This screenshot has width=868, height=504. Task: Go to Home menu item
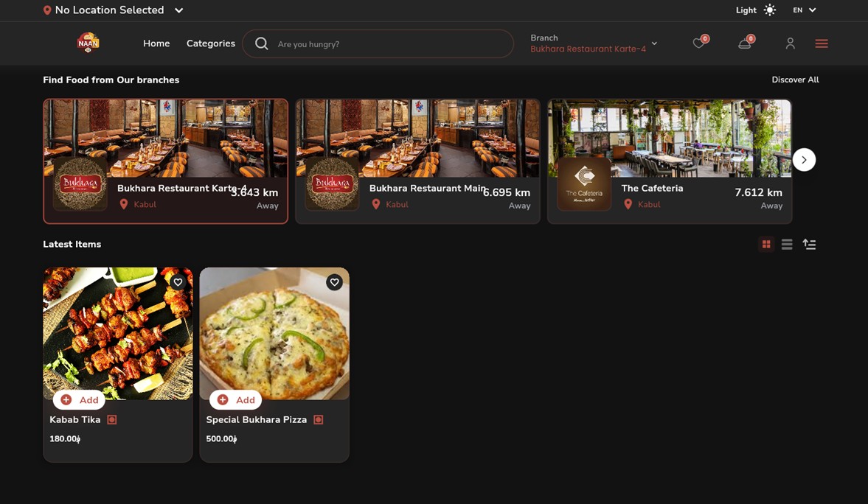pyautogui.click(x=156, y=43)
